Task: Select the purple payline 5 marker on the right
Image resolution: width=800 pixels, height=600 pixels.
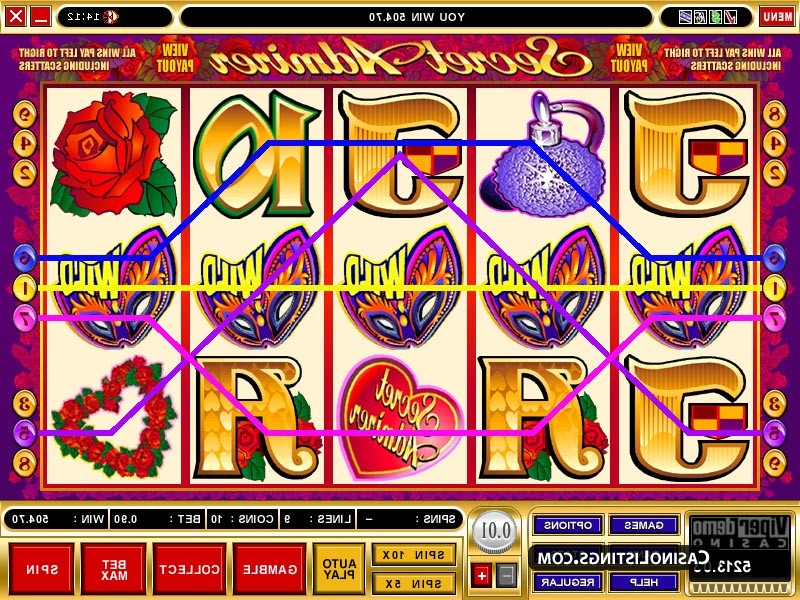Action: 774,433
